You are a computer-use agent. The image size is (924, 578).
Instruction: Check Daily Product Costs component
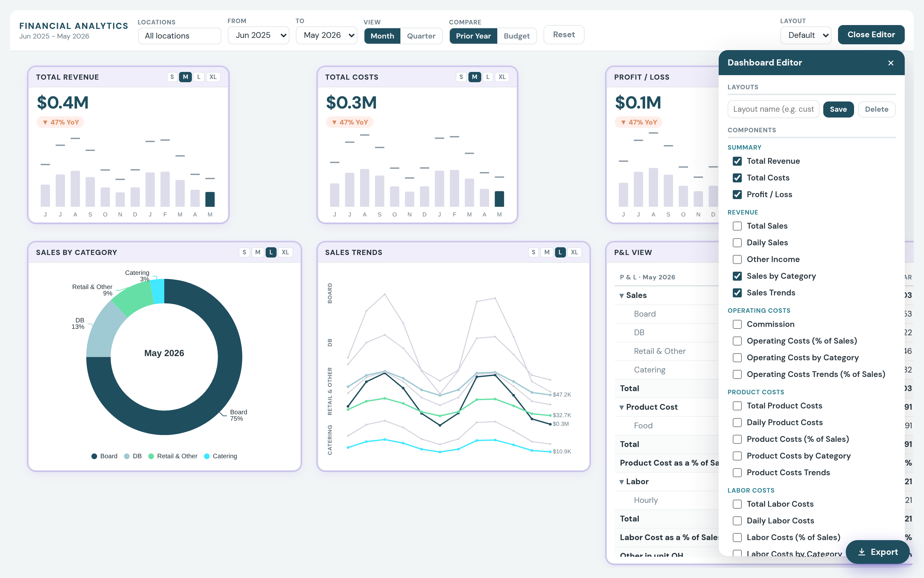pos(737,423)
